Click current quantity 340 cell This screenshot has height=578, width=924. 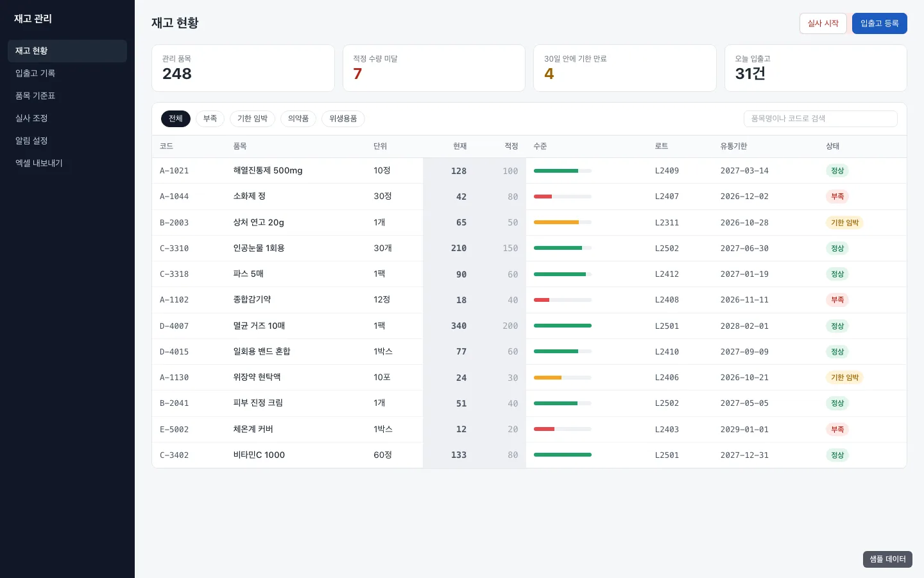click(x=459, y=326)
